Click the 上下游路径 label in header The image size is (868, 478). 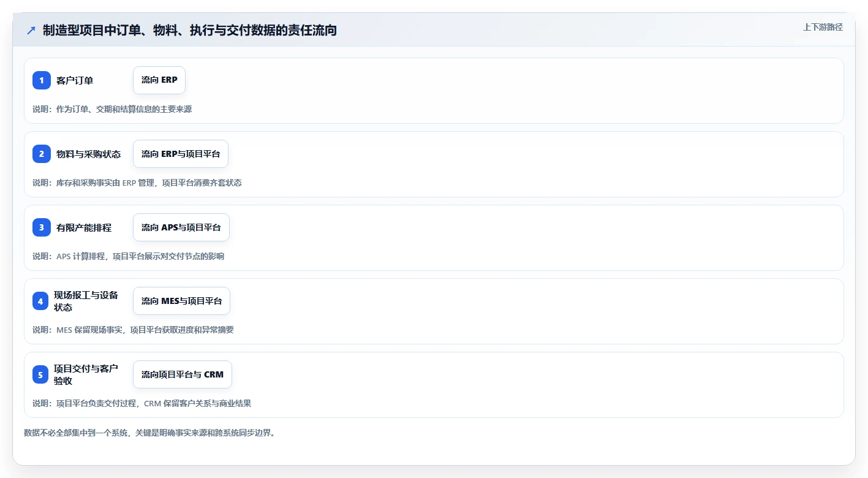pos(823,27)
